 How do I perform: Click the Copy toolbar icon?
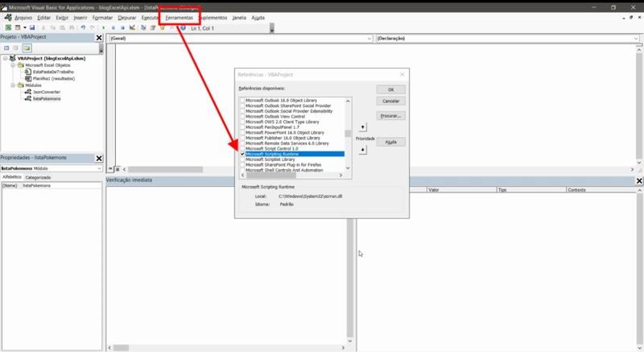[52, 27]
